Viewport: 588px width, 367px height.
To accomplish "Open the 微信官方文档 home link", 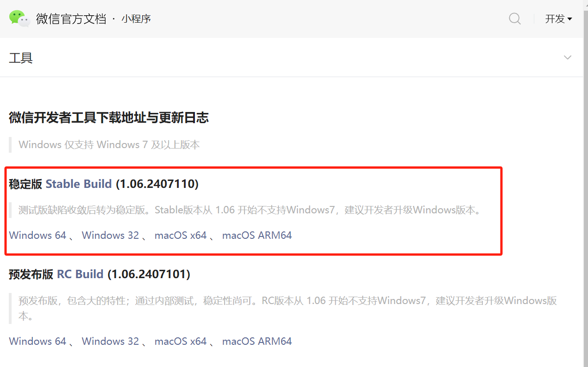I will coord(71,19).
